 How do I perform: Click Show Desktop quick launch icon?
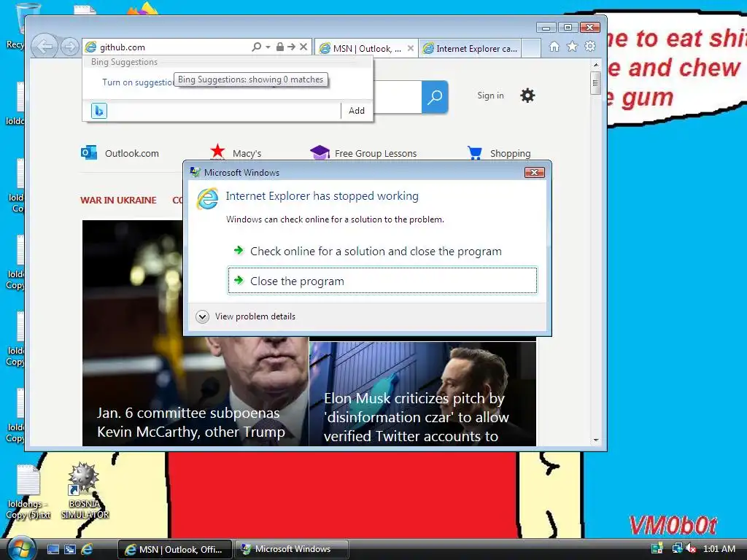point(53,549)
